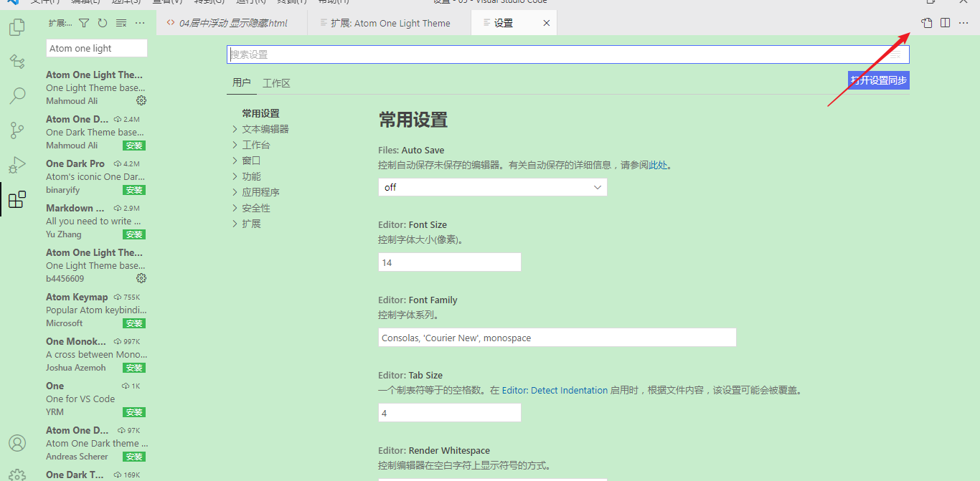Select the 设置 editor tab
980x481 pixels.
514,23
